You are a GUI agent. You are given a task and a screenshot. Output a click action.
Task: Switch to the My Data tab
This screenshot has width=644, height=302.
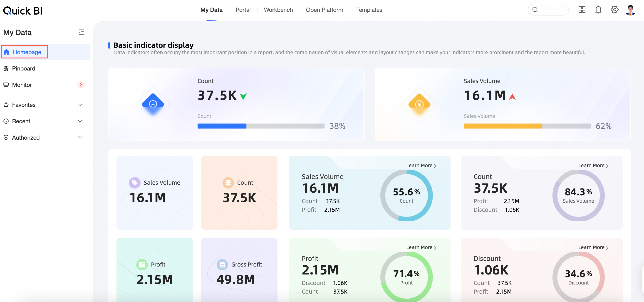click(211, 10)
